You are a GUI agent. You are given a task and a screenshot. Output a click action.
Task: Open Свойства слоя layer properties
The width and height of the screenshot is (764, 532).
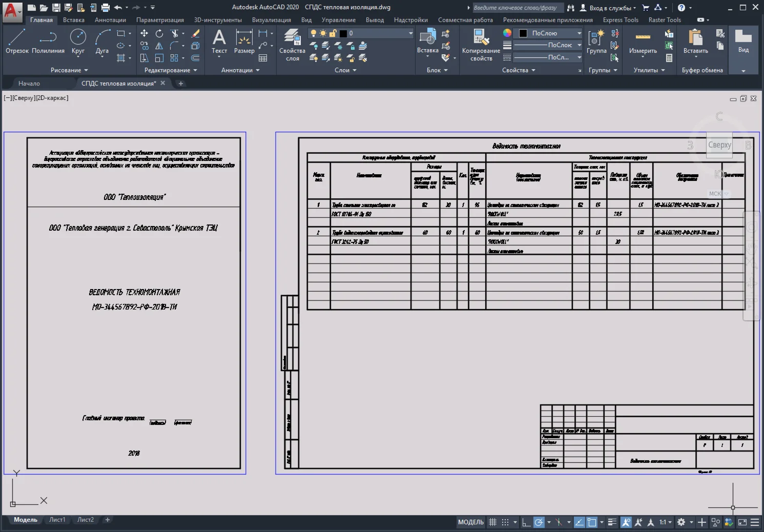click(292, 45)
